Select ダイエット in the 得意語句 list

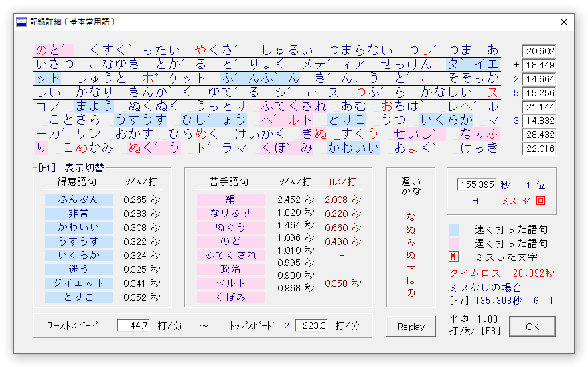[79, 283]
